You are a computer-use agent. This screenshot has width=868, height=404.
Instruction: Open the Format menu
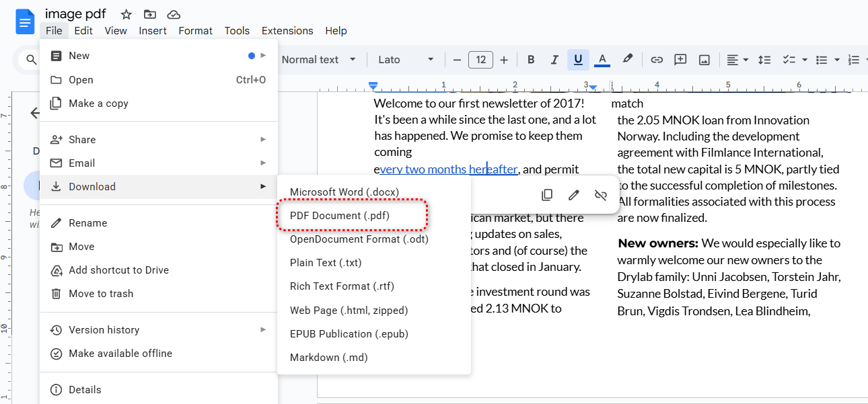pos(195,31)
